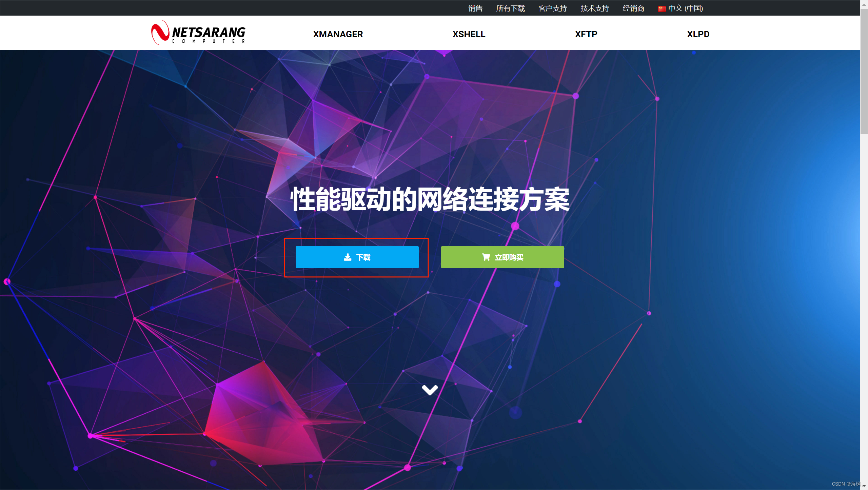868x490 pixels.
Task: Click the blue 下载 button
Action: pos(357,257)
